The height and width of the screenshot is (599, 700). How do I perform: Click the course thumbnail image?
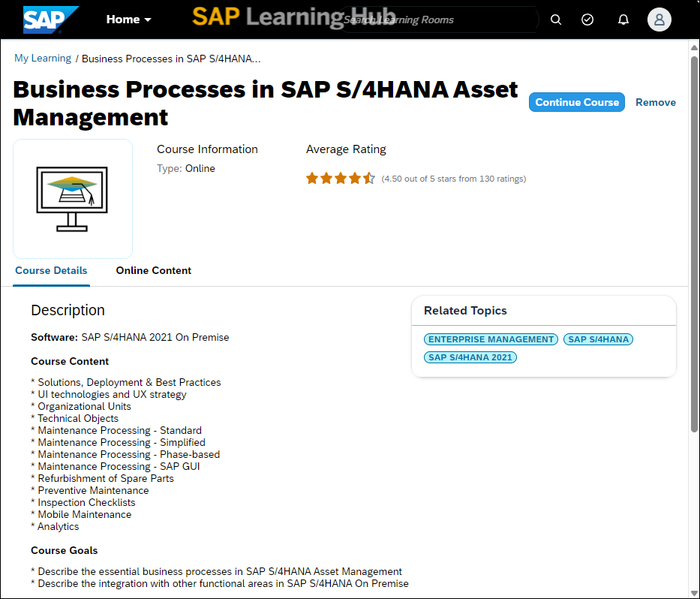(x=73, y=199)
